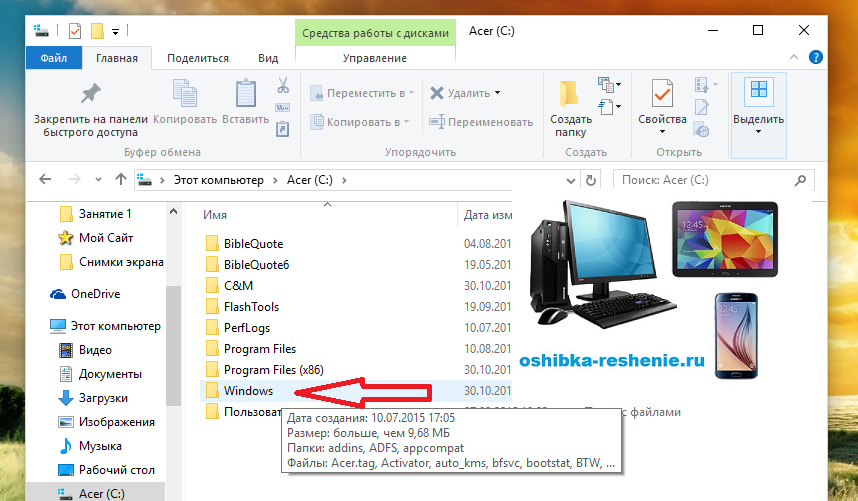Click the navigation pane scroll-up arrow

tap(173, 211)
